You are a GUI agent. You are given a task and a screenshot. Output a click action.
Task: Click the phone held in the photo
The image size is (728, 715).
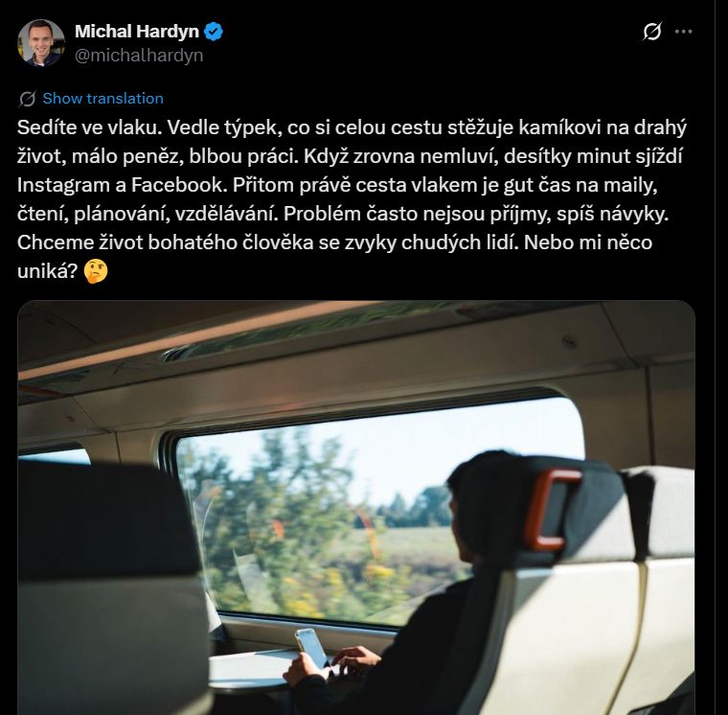click(312, 648)
